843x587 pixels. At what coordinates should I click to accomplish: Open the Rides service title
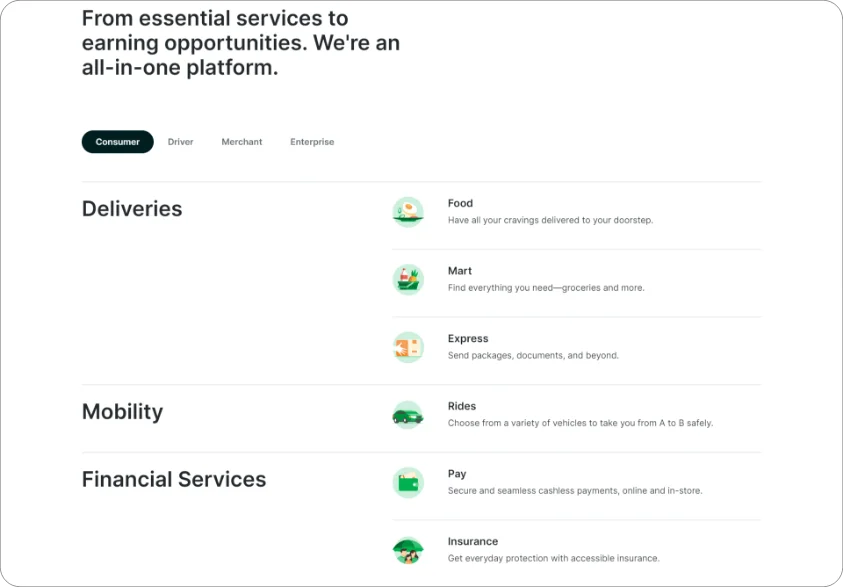point(462,406)
